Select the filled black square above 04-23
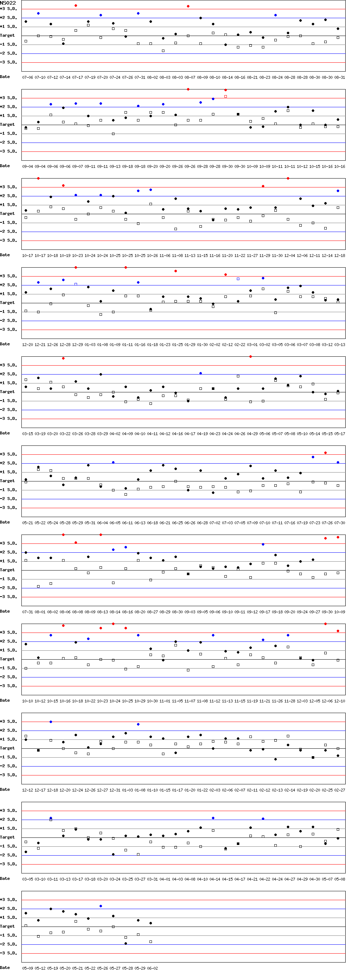Viewport: 346px width, 980px height. click(213, 389)
